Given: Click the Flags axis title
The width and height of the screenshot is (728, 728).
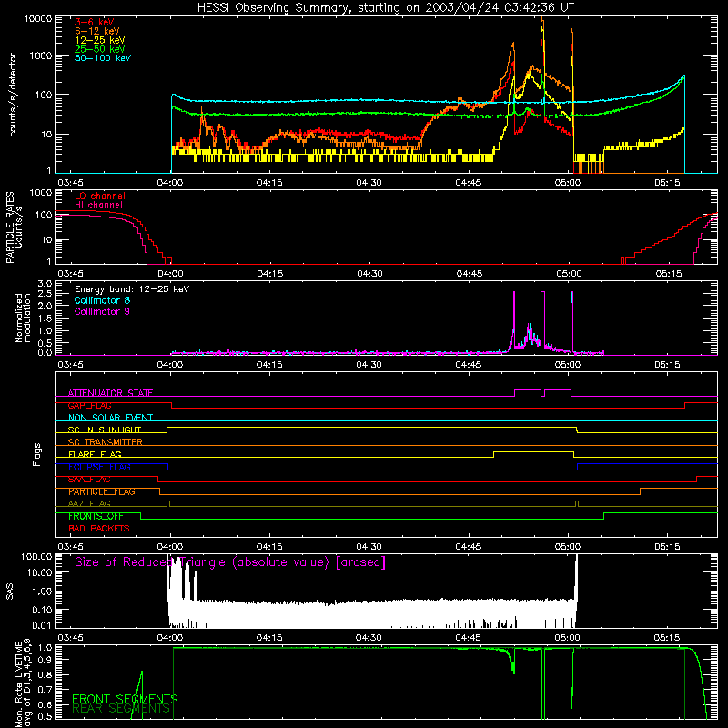Looking at the screenshot, I should click(36, 454).
